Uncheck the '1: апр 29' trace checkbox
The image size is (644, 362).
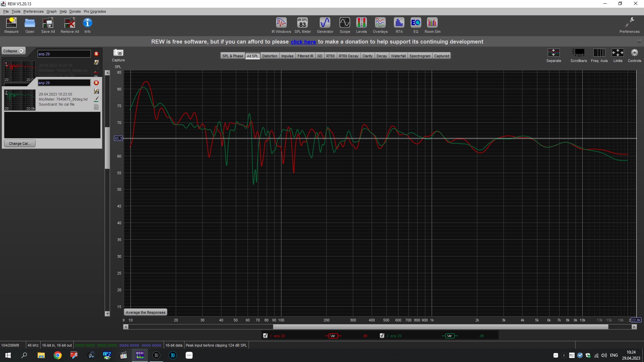click(x=265, y=336)
